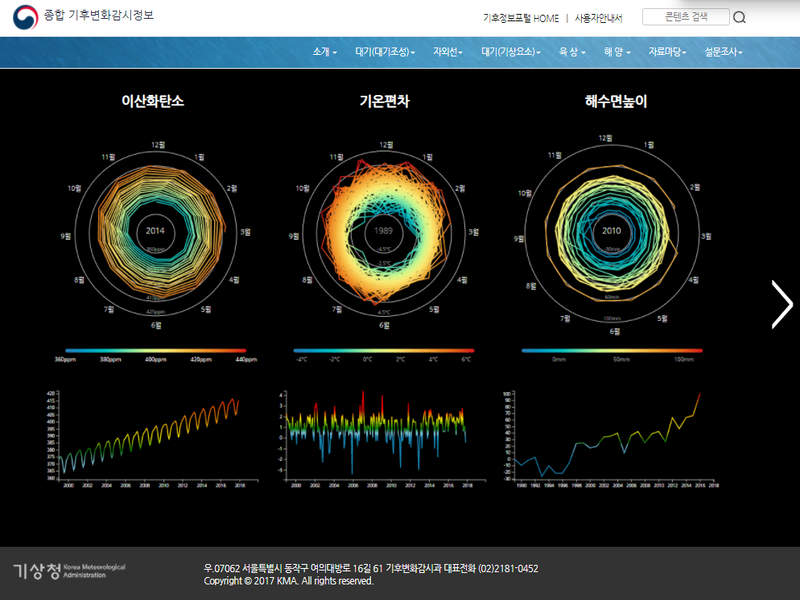Viewport: 800px width, 600px height.
Task: Click the ppm color scale under 이산화탄소
Action: coord(154,352)
